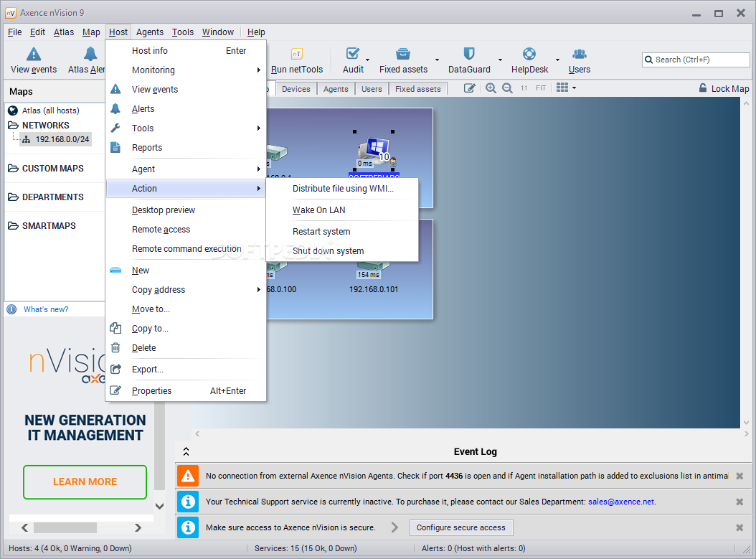This screenshot has height=559, width=756.
Task: Click the Atlas Alerts bell icon
Action: pos(90,54)
